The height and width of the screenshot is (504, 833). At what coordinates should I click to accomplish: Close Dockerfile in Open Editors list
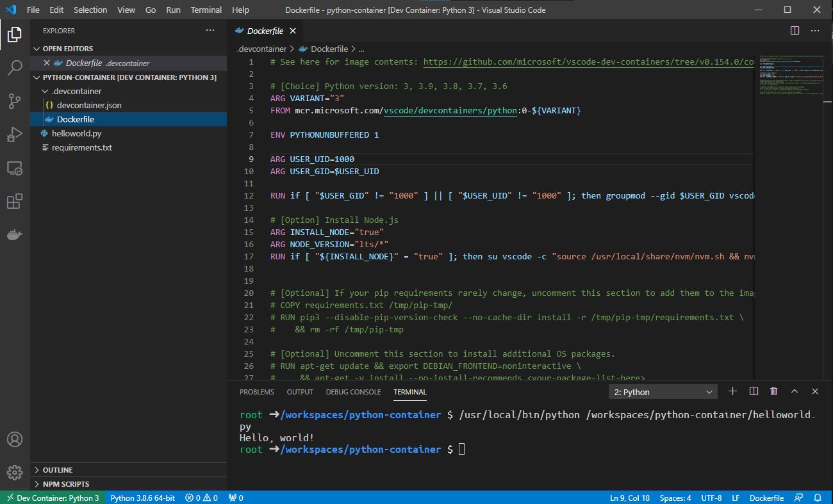pos(46,63)
